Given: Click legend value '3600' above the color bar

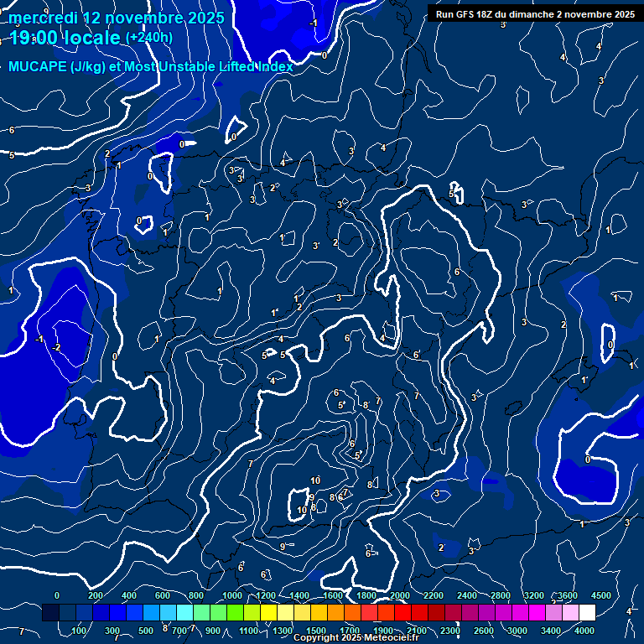Looking at the screenshot, I should [x=567, y=595].
